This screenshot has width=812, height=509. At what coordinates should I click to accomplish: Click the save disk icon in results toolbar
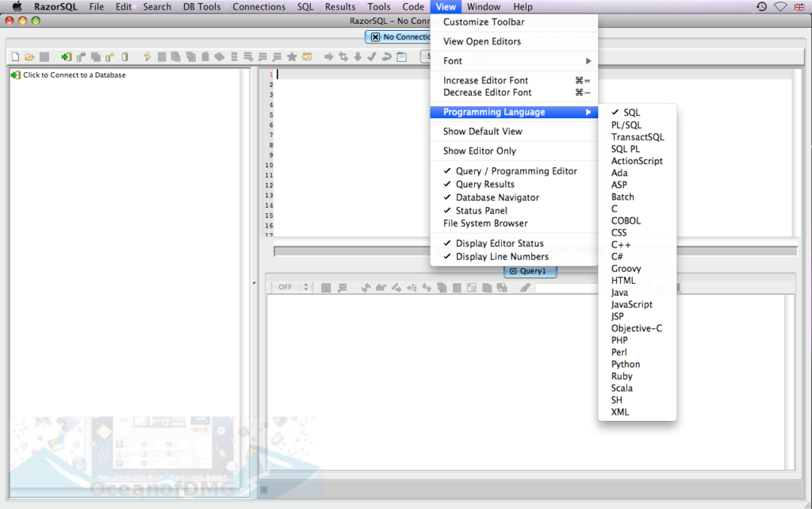pos(326,287)
